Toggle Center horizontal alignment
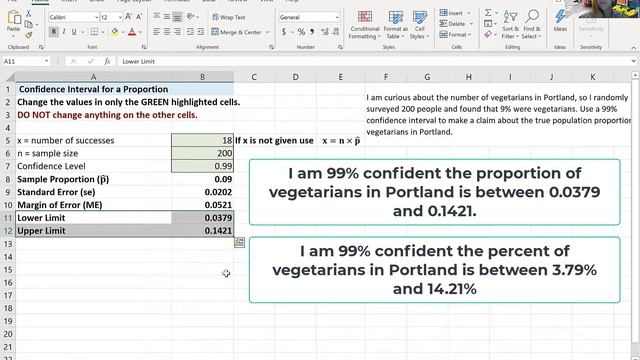The image size is (640, 360). pos(167,32)
